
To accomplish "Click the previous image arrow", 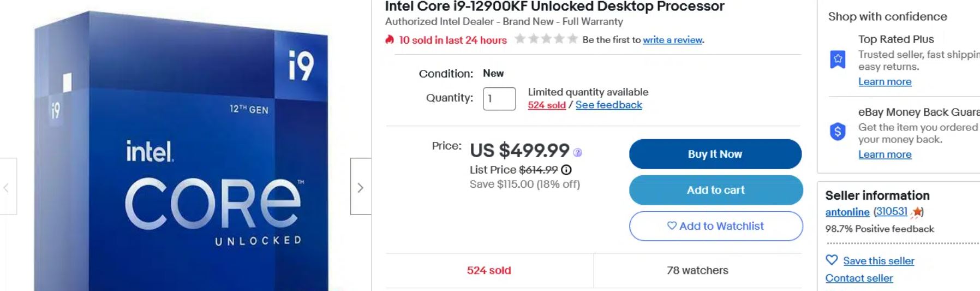I will coord(7,187).
